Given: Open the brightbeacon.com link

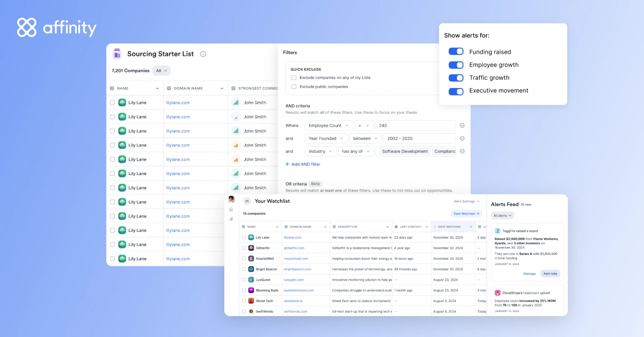Looking at the screenshot, I should [x=298, y=269].
